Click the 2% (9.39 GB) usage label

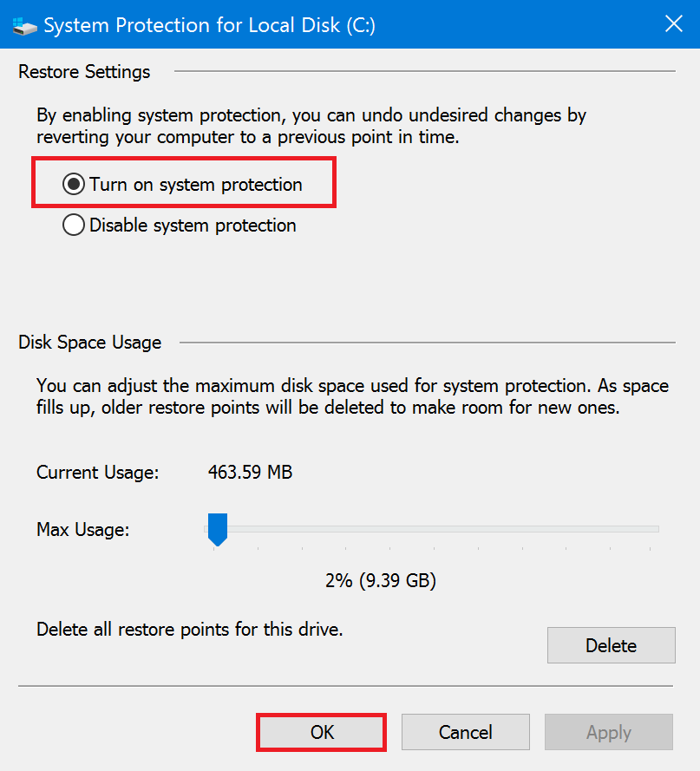point(380,580)
